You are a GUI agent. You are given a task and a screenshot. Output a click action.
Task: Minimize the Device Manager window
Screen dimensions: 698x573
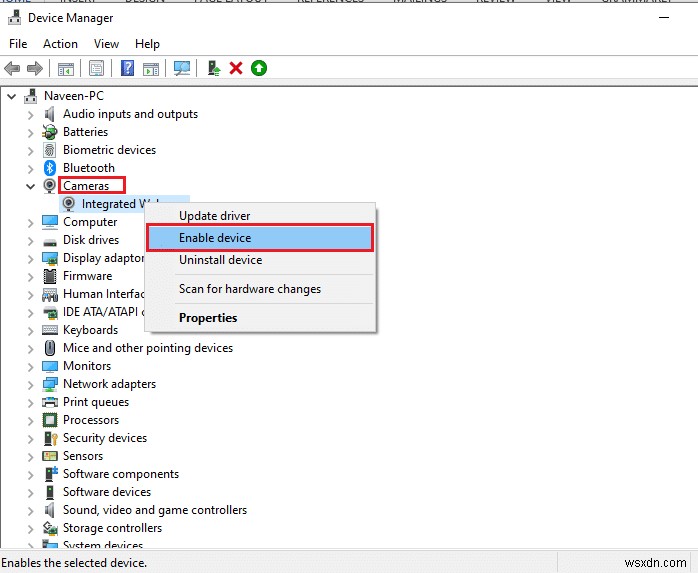click(x=664, y=18)
